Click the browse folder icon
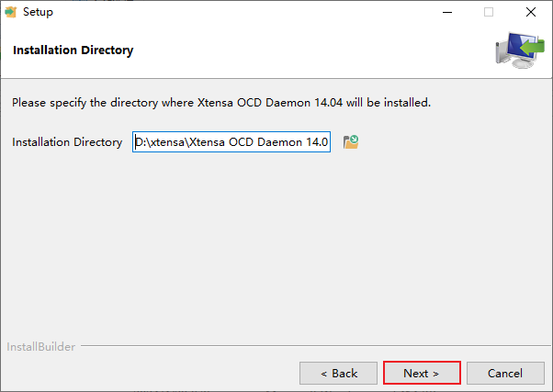The image size is (553, 392). [x=351, y=142]
